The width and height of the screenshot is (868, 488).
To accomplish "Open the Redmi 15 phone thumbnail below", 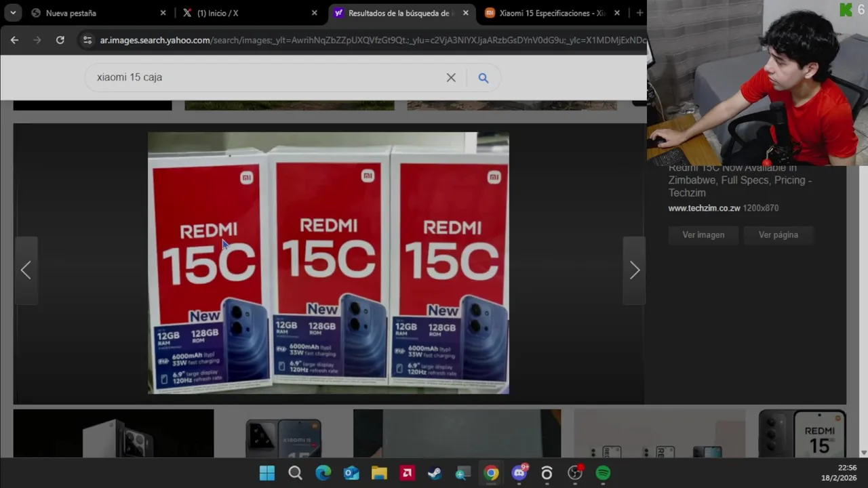I will click(x=802, y=433).
